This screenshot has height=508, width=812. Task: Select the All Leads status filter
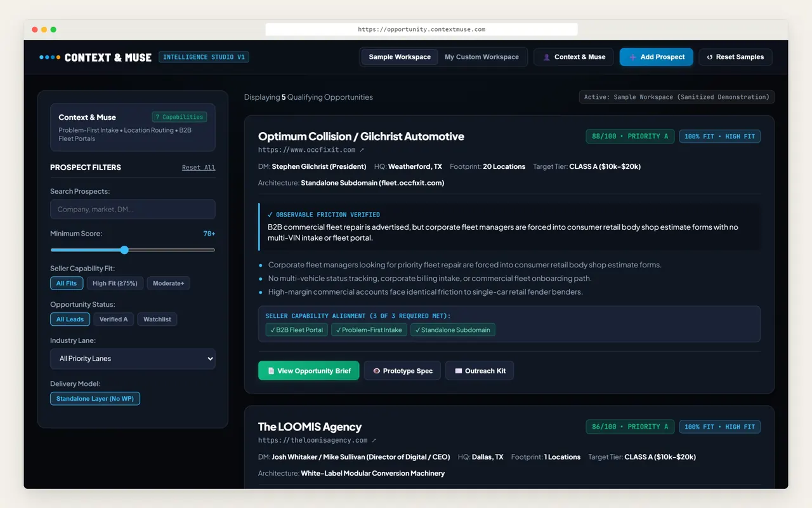click(70, 319)
